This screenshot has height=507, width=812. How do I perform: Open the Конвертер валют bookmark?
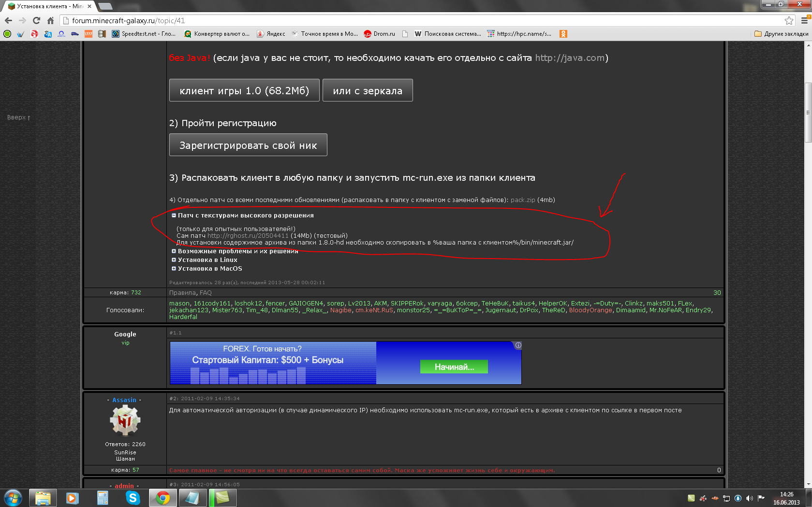(x=217, y=34)
